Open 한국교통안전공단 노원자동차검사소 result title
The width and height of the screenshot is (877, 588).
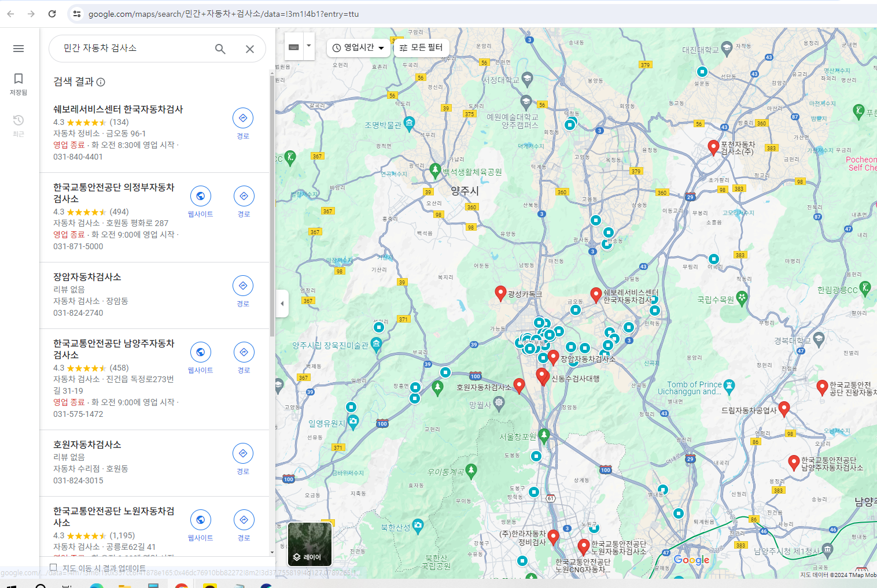coord(114,517)
